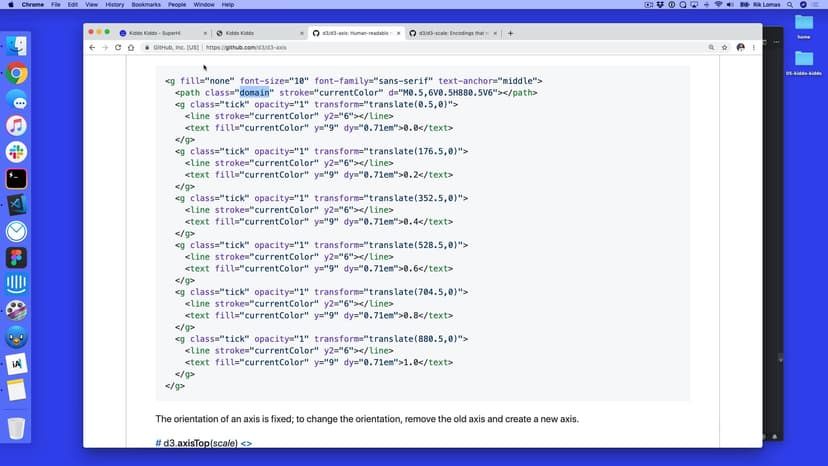Open Chrome three-dot menu
Viewport: 828px width, 466px height.
coord(753,47)
